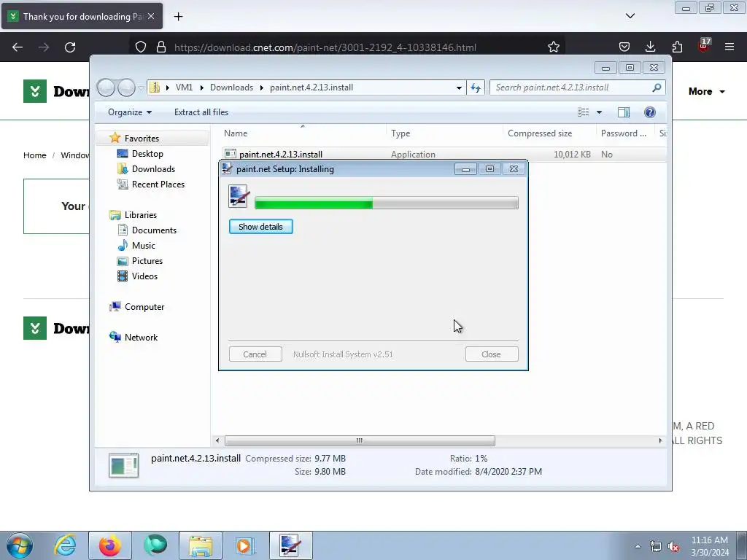747x560 pixels.
Task: Click the Firefox Reload page icon
Action: (70, 47)
